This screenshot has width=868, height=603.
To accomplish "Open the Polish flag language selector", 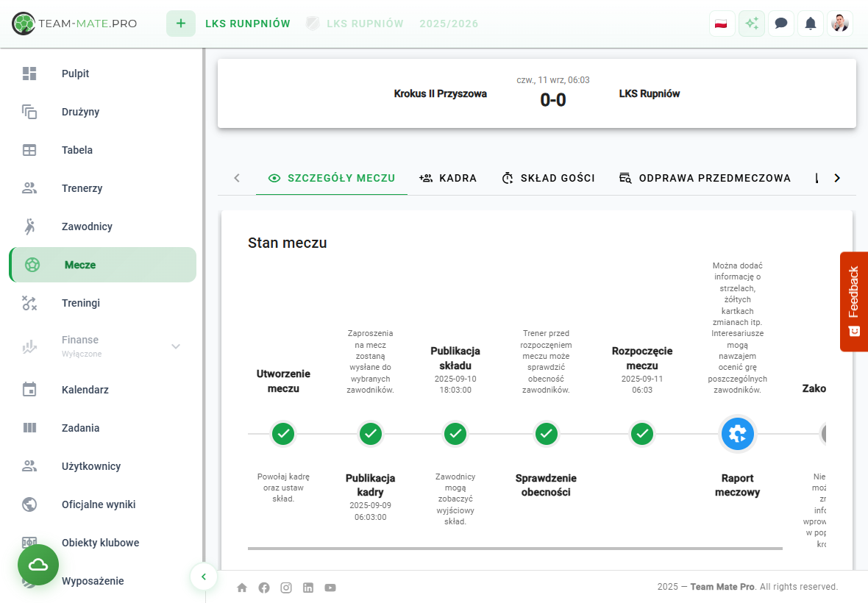I will [x=722, y=24].
